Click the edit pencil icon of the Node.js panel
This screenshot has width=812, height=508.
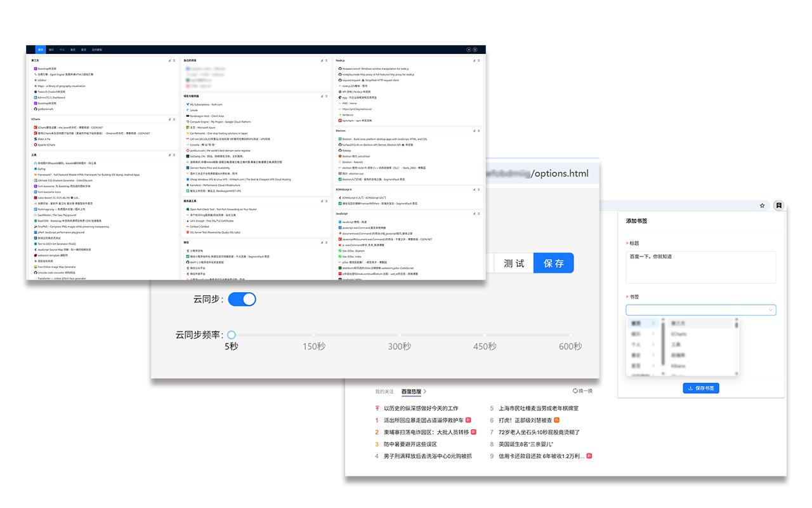[x=475, y=60]
